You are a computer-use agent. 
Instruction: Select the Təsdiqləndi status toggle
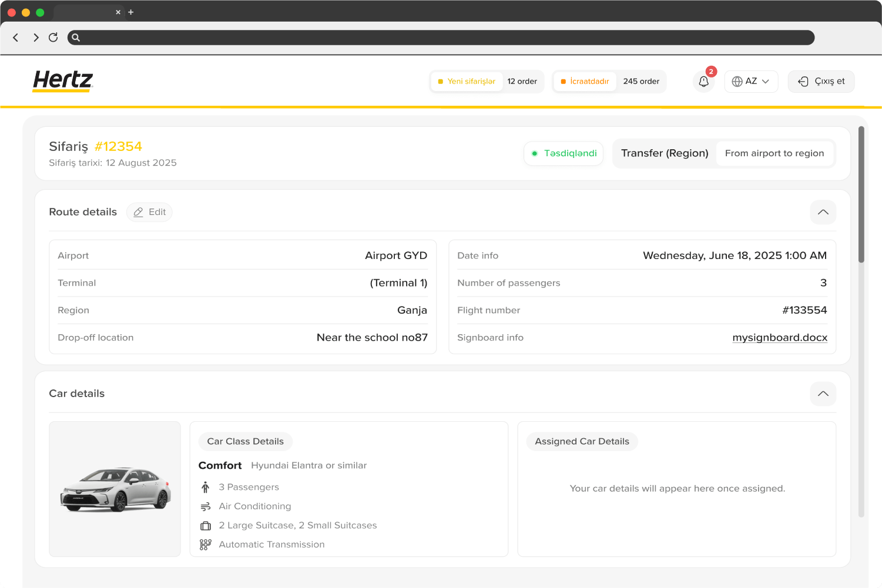tap(563, 153)
